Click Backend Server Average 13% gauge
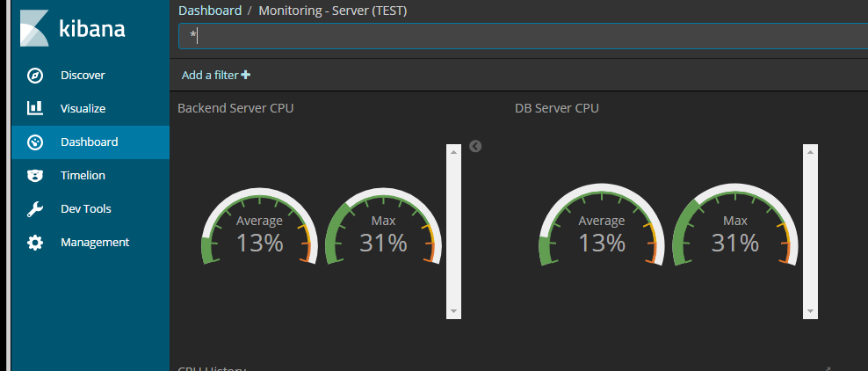 coord(260,226)
